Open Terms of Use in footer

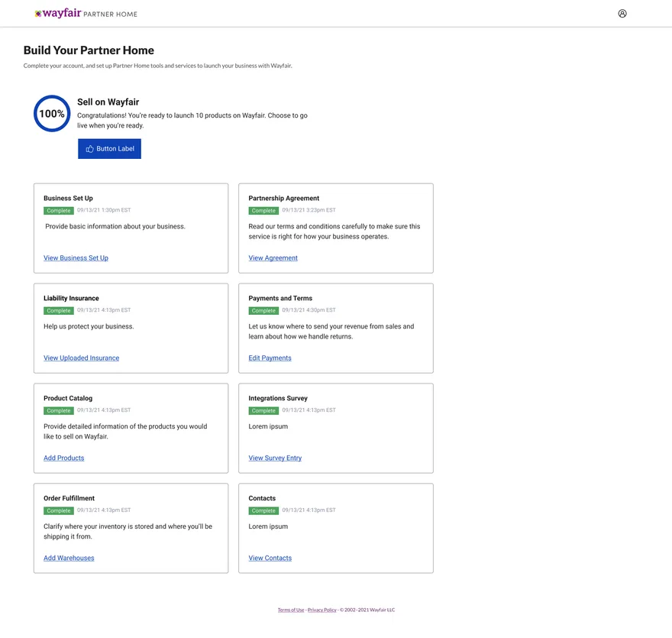click(x=291, y=610)
